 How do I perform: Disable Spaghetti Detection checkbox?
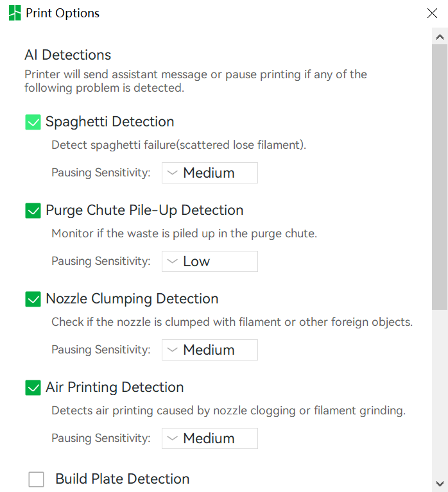click(33, 122)
